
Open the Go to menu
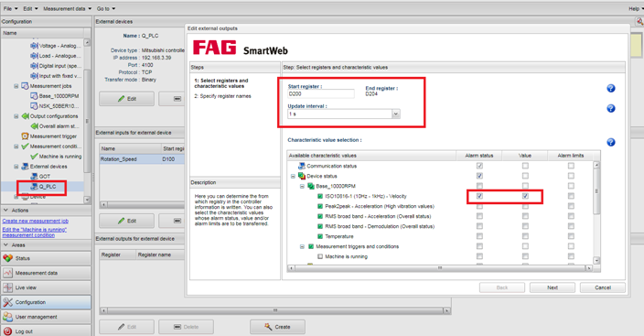[106, 8]
